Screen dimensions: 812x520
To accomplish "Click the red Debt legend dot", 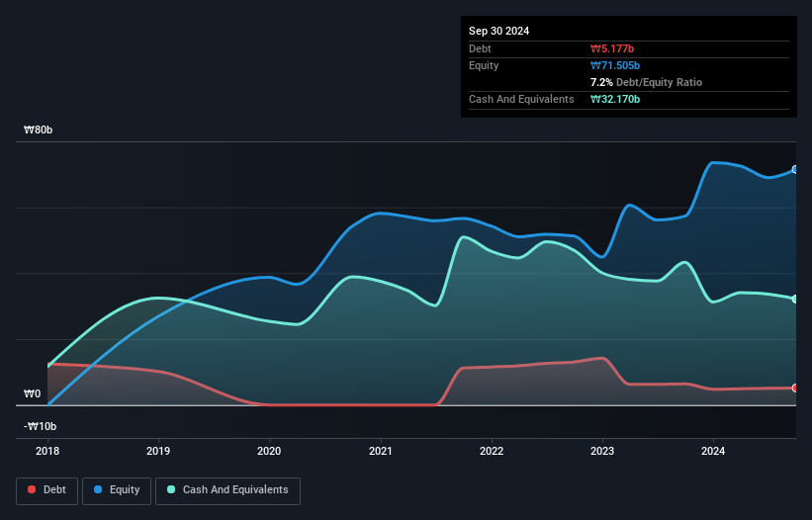I will click(32, 489).
